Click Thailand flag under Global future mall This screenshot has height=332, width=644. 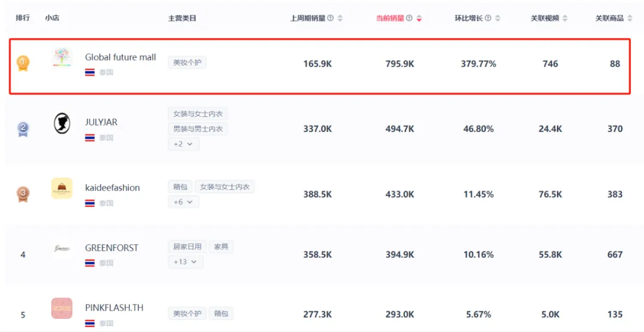pyautogui.click(x=90, y=72)
